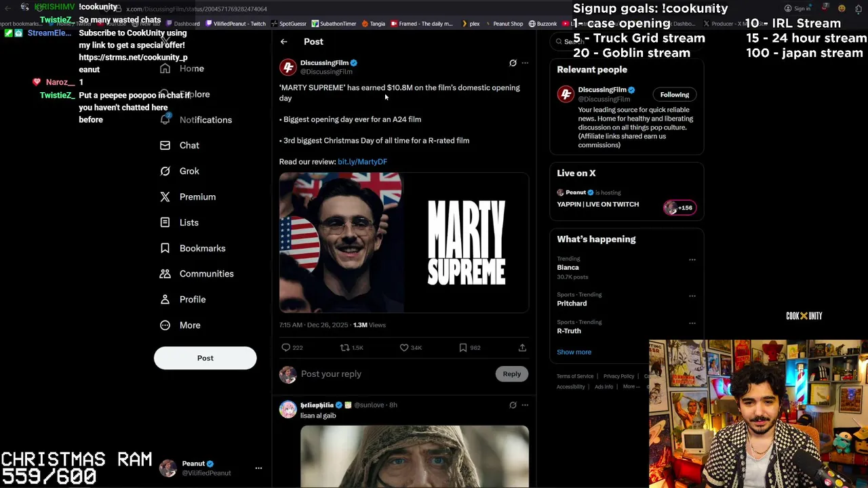Image resolution: width=868 pixels, height=488 pixels.
Task: Open Grok in the X sidebar
Action: [x=180, y=171]
